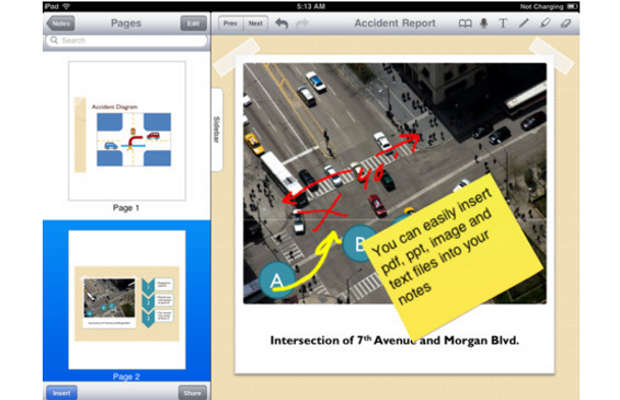Screen dimensions: 620x400
Task: Tap the yellow sticky note
Action: pos(453,256)
